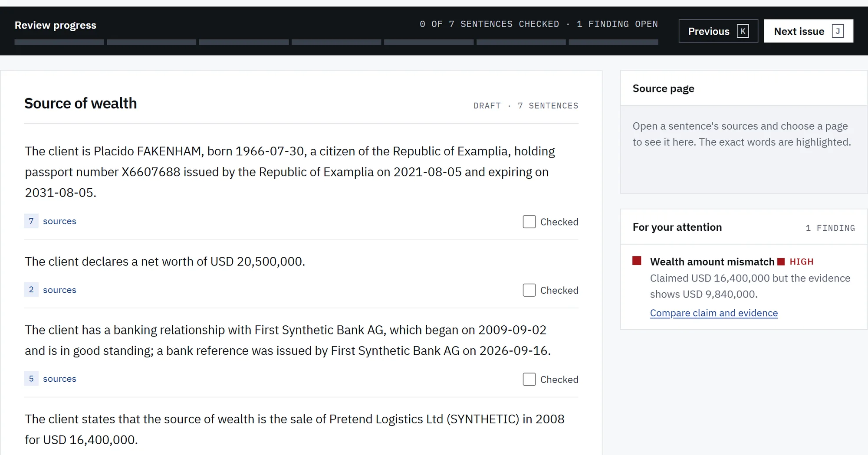Click the red finding severity square
868x455 pixels.
(x=637, y=261)
